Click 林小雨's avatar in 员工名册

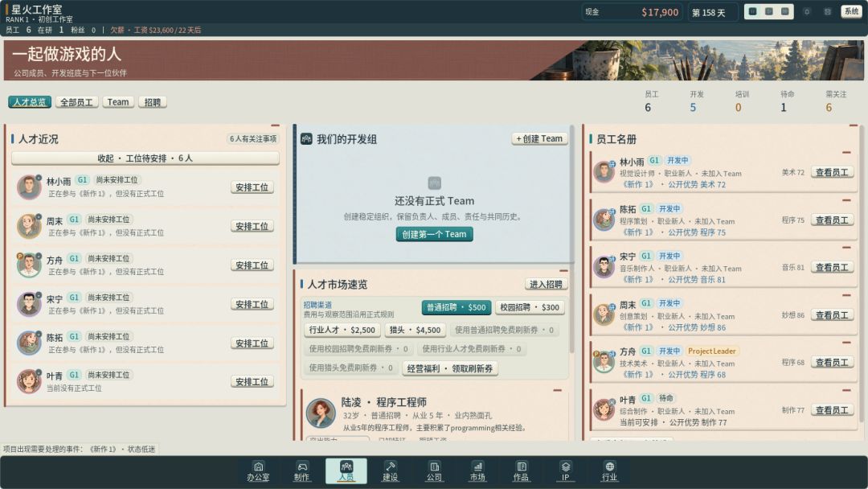(604, 171)
